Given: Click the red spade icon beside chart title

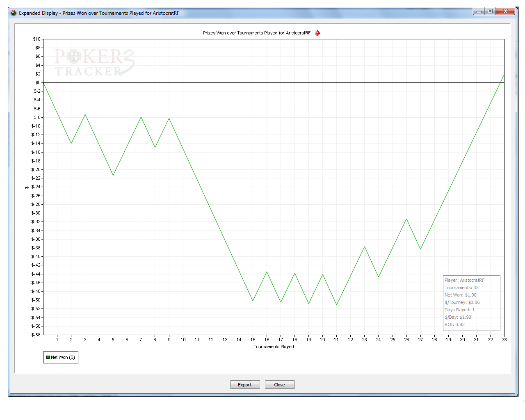Looking at the screenshot, I should [x=317, y=33].
